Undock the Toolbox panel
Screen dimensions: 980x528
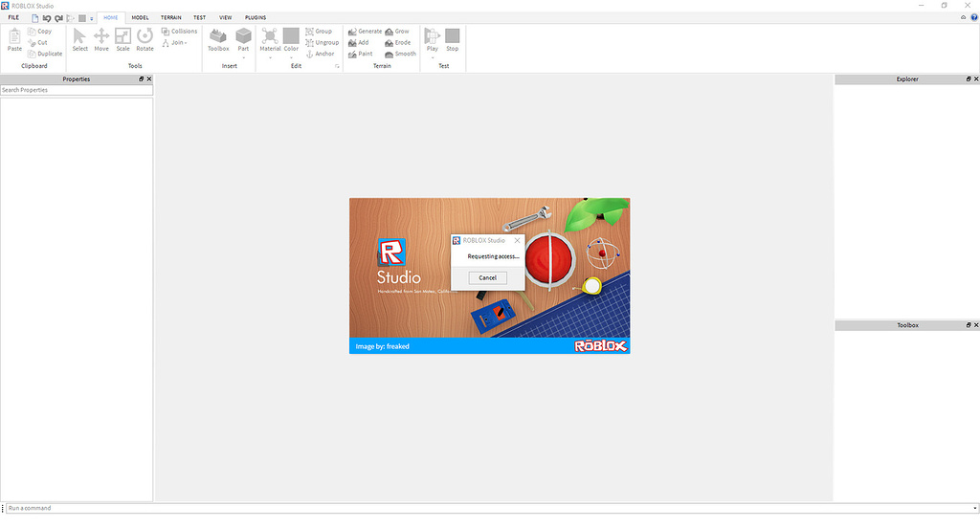tap(969, 325)
